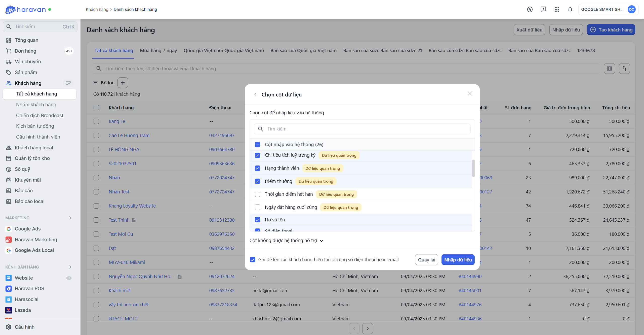The image size is (644, 335).
Task: Check the Thời gian điểm hết hạn checkbox
Action: 257,194
